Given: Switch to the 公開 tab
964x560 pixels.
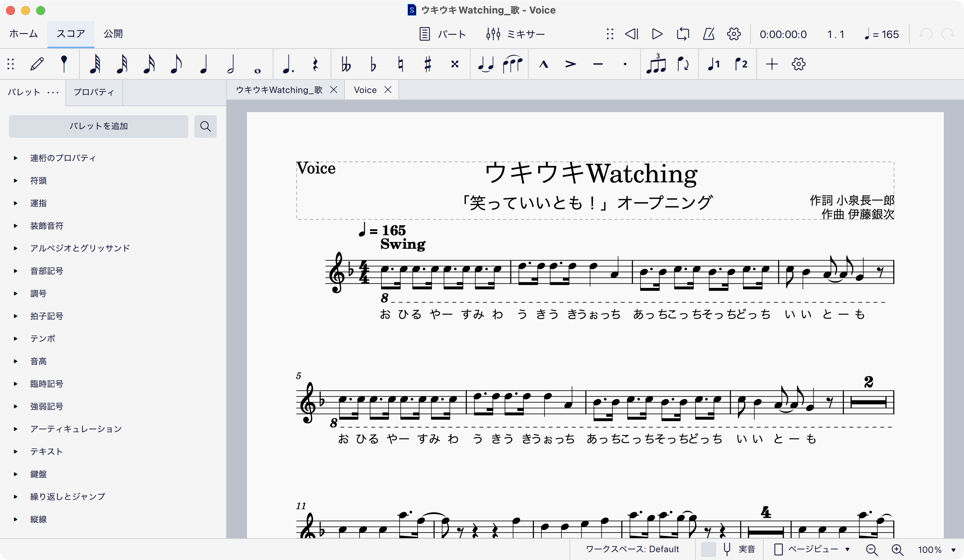Looking at the screenshot, I should pyautogui.click(x=113, y=33).
